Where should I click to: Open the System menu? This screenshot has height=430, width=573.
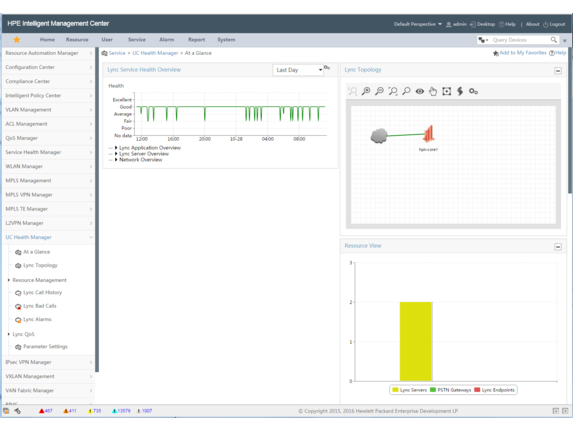226,39
